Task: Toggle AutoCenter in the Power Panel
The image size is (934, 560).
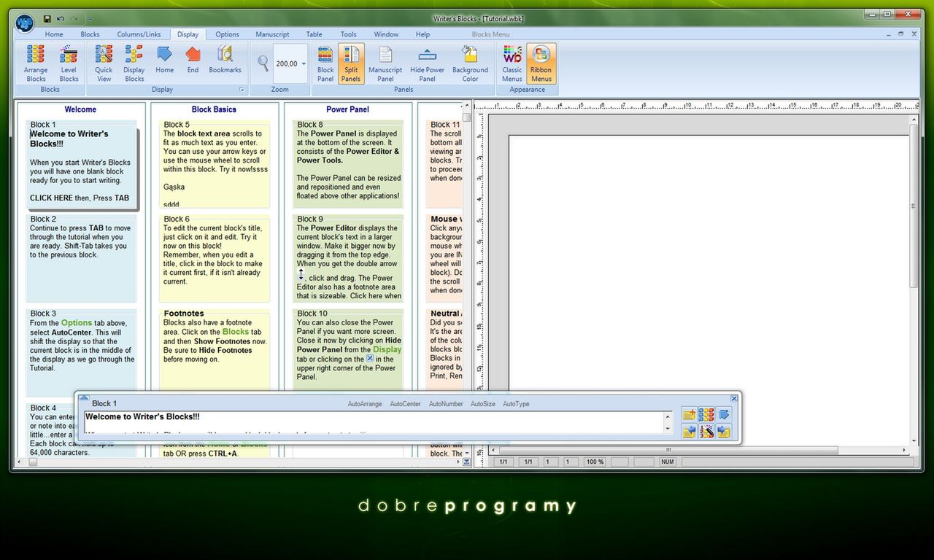Action: (405, 404)
